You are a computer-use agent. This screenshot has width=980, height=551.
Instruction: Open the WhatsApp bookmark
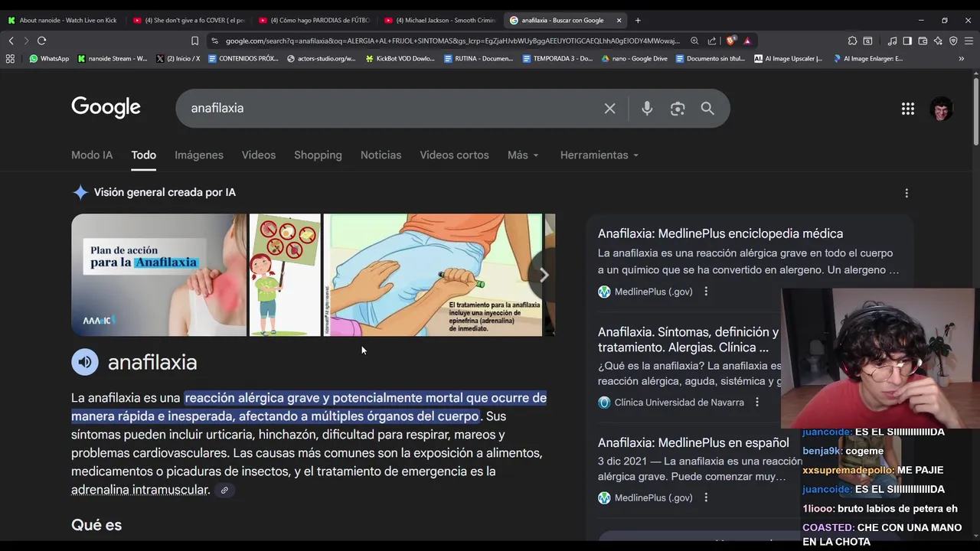[x=49, y=58]
